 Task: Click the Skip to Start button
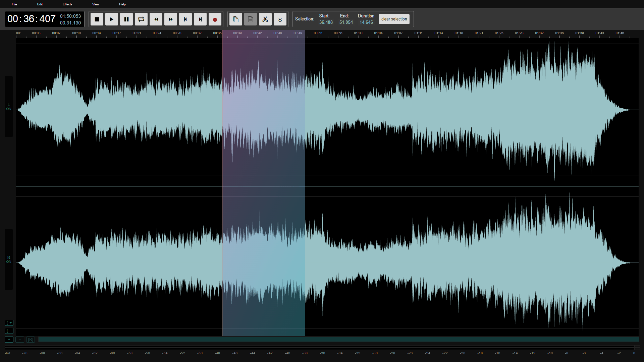185,19
